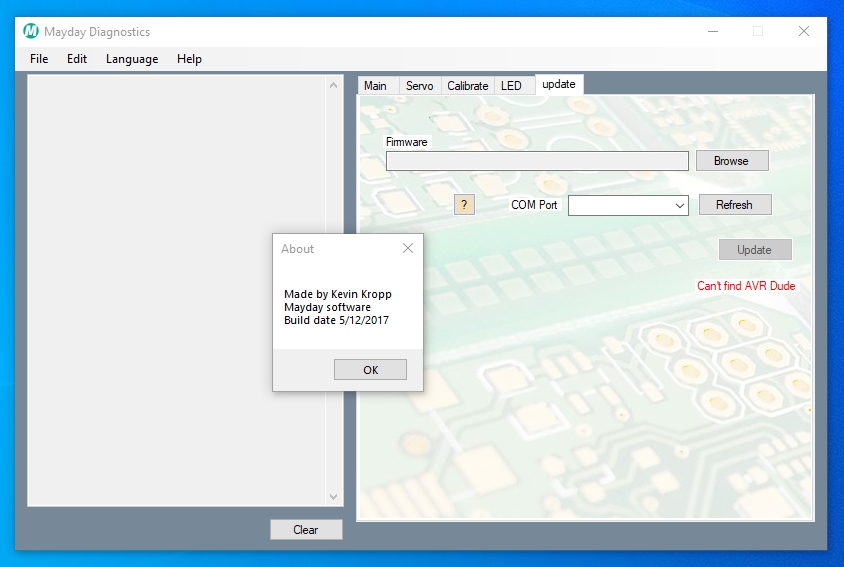The height and width of the screenshot is (567, 844).
Task: Switch to the Calibrate tab
Action: pos(468,86)
